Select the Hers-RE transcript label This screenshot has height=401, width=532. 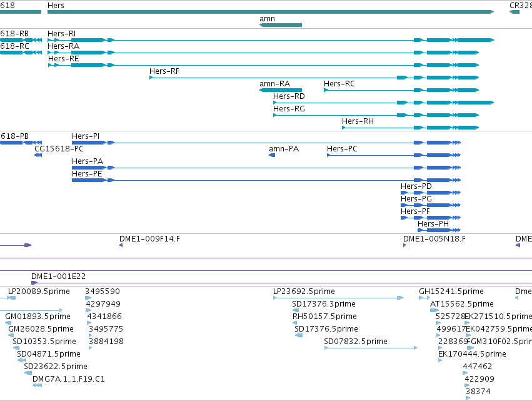point(63,59)
